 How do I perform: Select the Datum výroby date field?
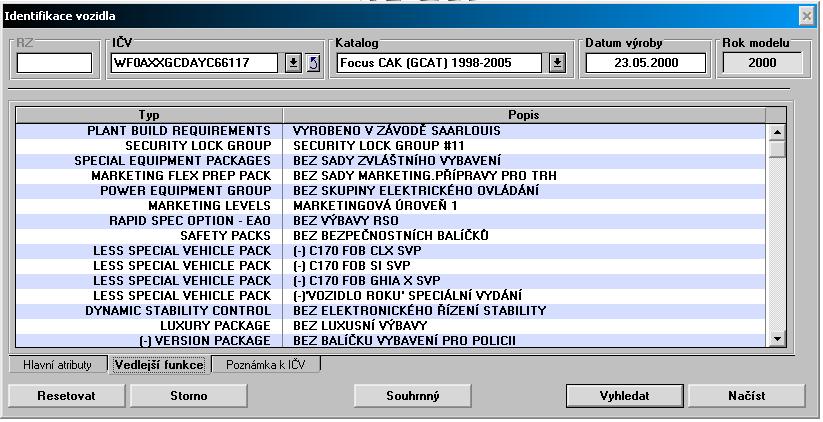[645, 63]
